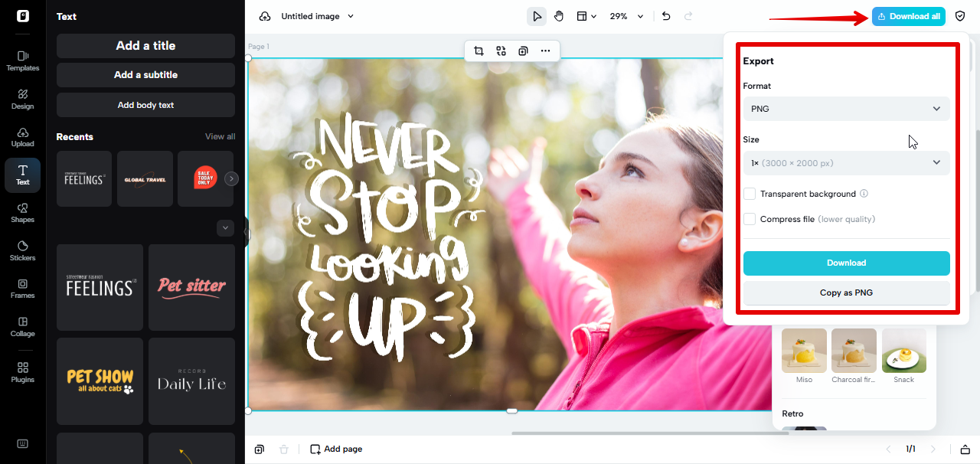Open the Format dropdown showing PNG
Viewport: 980px width, 464px height.
point(846,109)
